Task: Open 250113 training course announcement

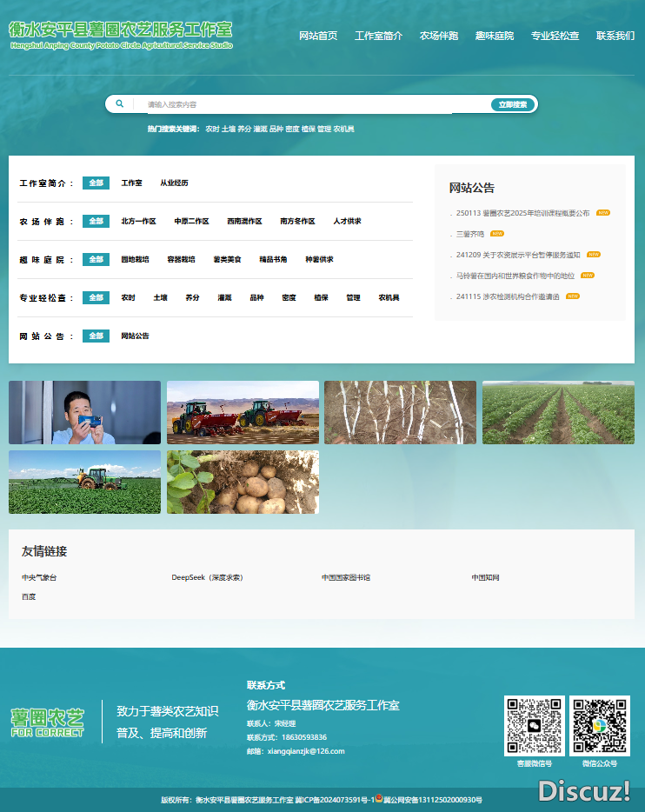Action: pyautogui.click(x=522, y=213)
